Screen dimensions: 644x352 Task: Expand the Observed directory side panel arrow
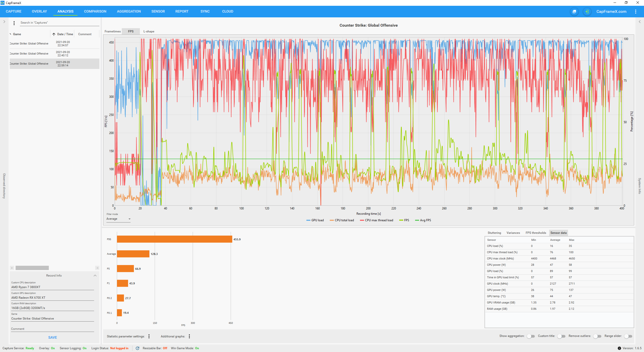click(x=4, y=22)
